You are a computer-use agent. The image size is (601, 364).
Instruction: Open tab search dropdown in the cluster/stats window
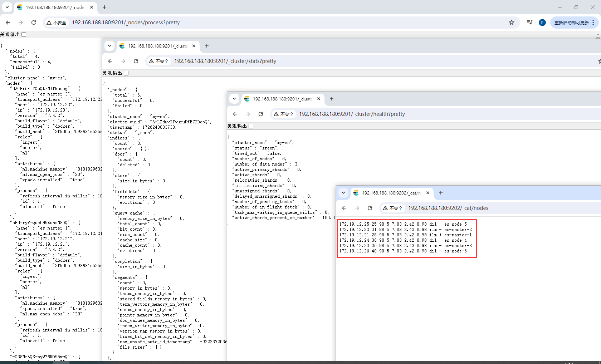(x=109, y=46)
